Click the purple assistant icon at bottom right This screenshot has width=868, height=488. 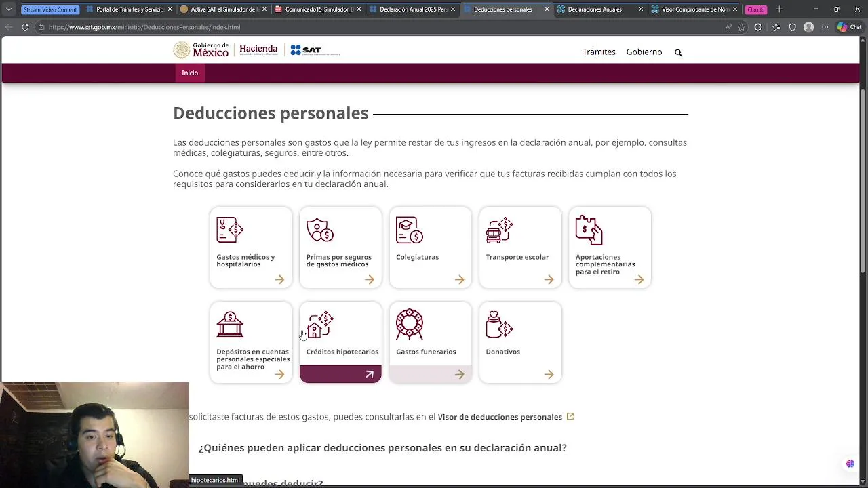click(x=850, y=464)
